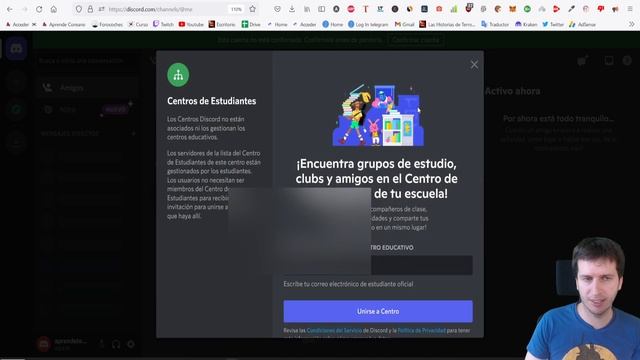Deafen with the headphones icon
640x360 pixels.
click(x=116, y=344)
